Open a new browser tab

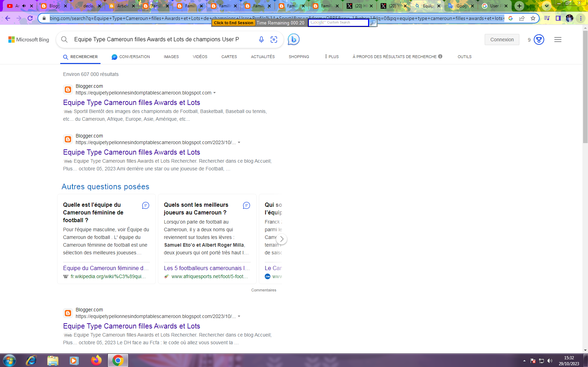(x=519, y=6)
